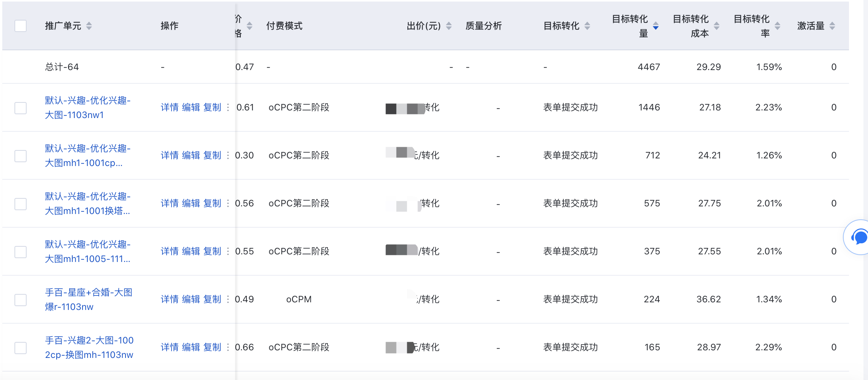Viewport: 868px width, 380px height.
Task: Toggle the select-all header checkbox
Action: click(x=21, y=26)
